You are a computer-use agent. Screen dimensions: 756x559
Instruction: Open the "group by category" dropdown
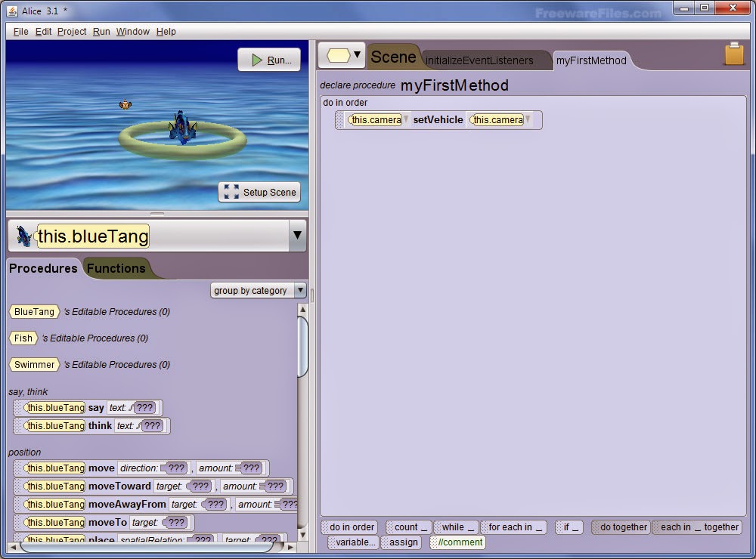tap(299, 290)
